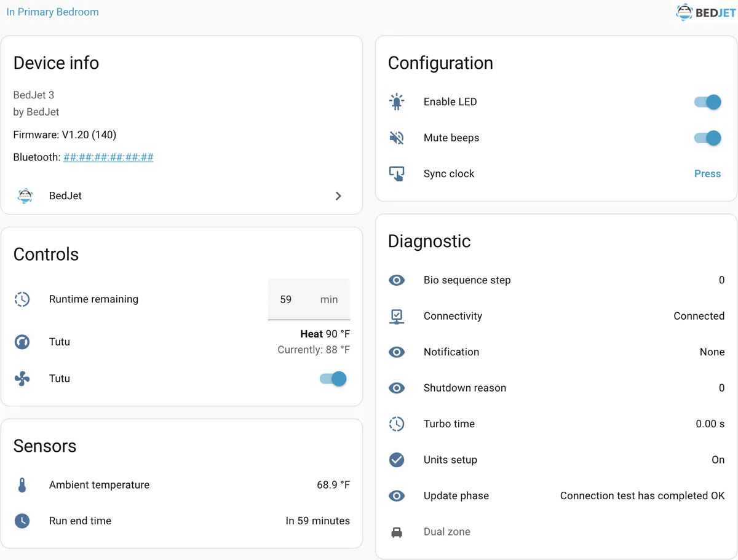The image size is (738, 560).
Task: Click the Runtime remaining timer icon
Action: pos(22,299)
